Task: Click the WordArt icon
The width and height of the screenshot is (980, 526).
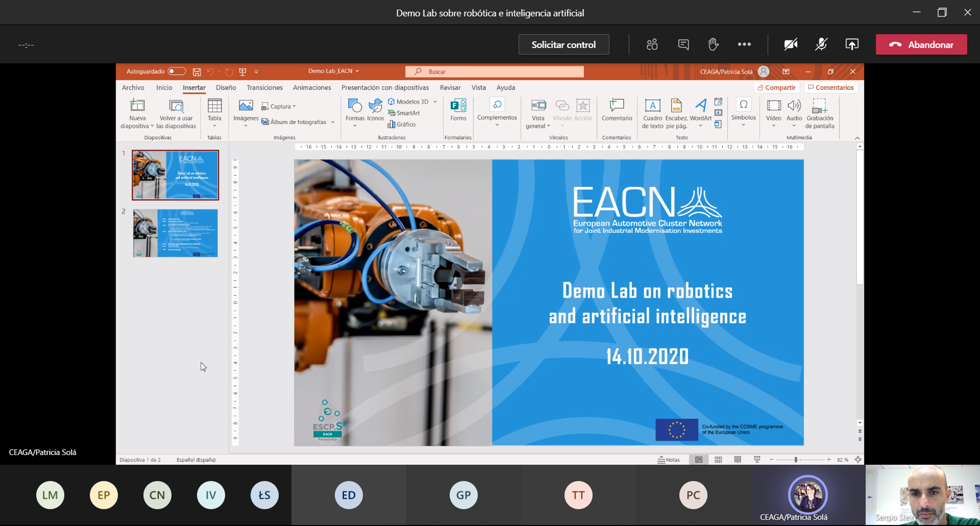Action: coord(700,109)
